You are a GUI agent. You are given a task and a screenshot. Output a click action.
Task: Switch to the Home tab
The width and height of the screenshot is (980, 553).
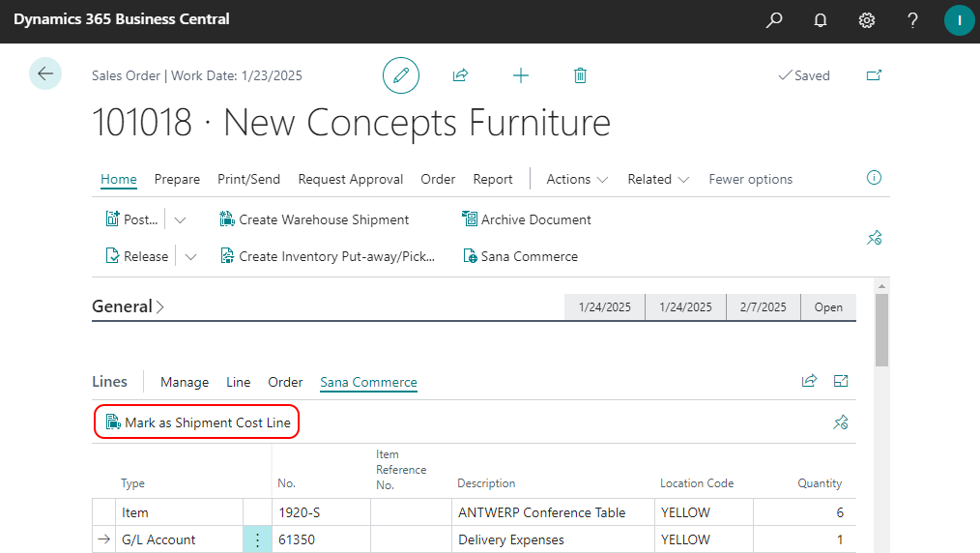119,179
